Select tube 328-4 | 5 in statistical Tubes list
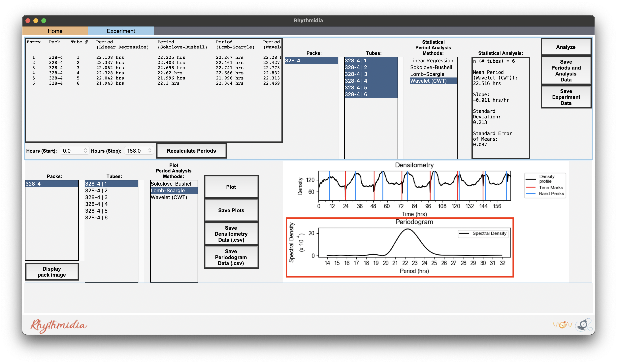 coord(371,87)
